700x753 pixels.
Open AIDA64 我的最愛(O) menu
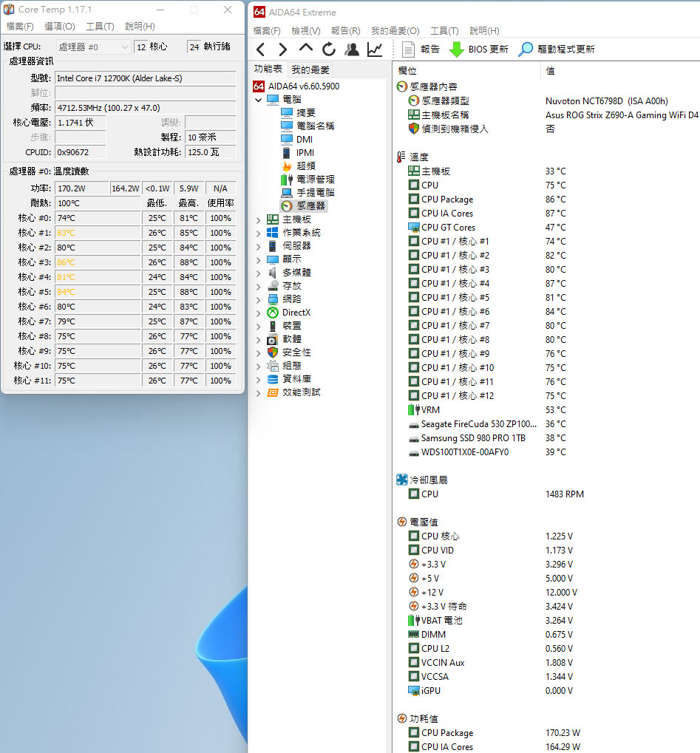pyautogui.click(x=395, y=31)
